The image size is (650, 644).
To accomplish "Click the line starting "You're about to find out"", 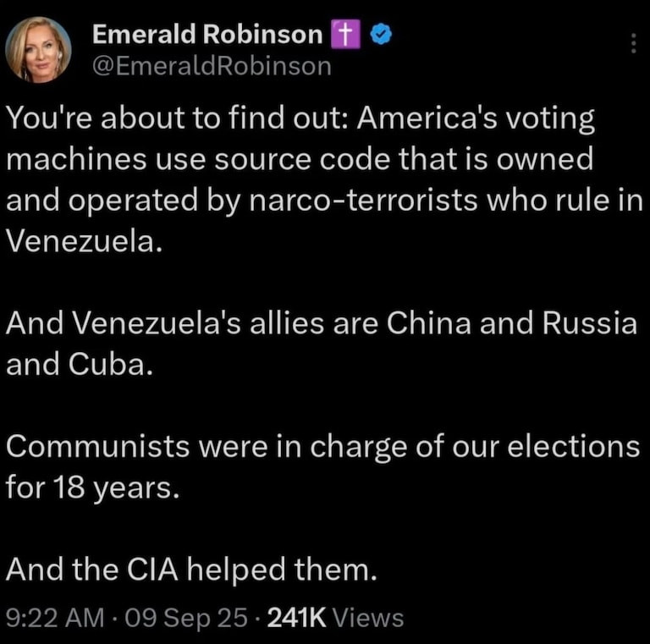I will point(300,119).
